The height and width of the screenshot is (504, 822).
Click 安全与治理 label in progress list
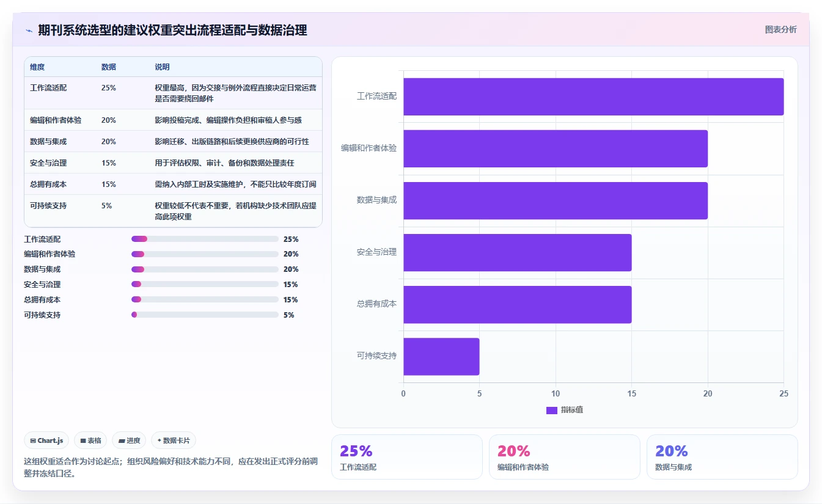[42, 285]
